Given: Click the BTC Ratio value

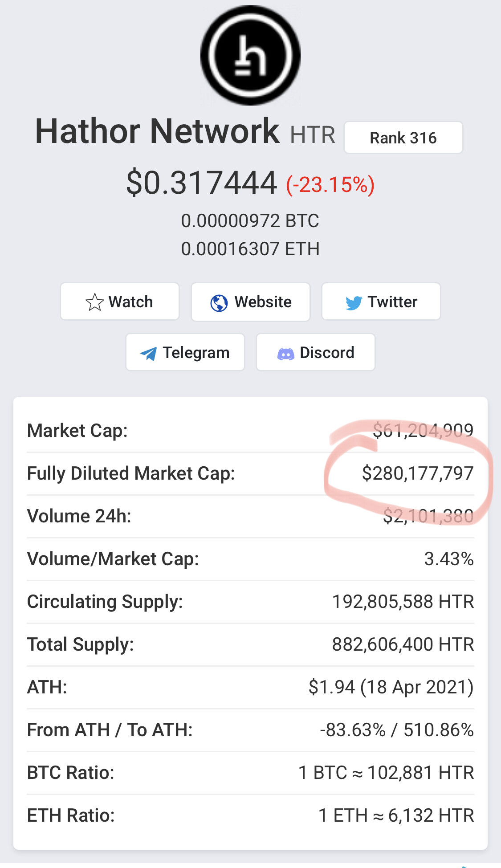Looking at the screenshot, I should point(386,773).
